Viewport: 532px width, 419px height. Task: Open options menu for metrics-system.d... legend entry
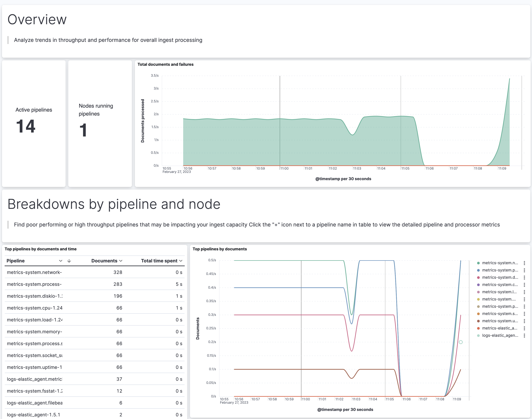pos(524,277)
